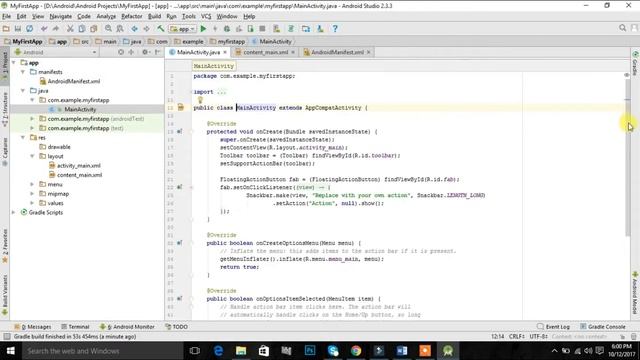Click the Cut scissors icon
Viewport: 640px width, 360px height.
(x=70, y=29)
